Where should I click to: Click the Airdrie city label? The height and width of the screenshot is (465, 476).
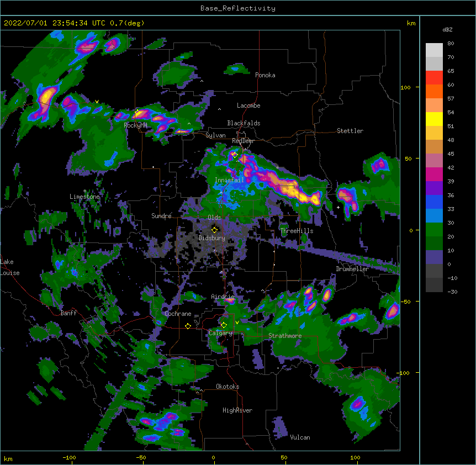coord(223,297)
